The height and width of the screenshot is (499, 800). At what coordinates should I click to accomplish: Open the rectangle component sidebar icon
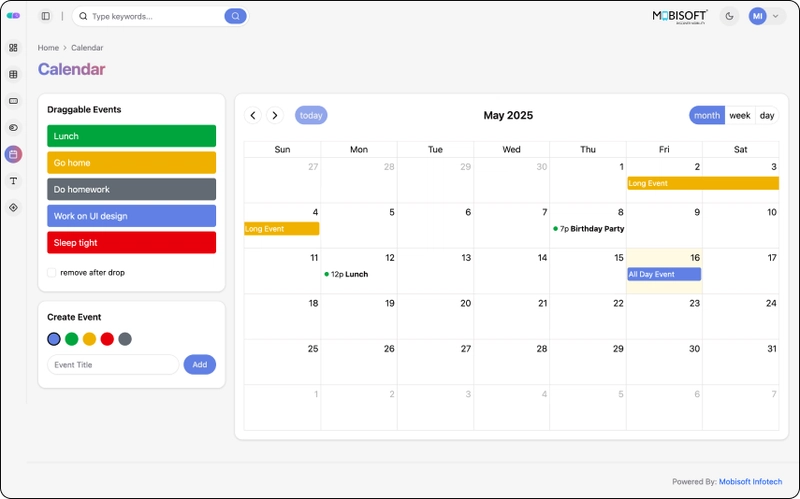point(13,101)
